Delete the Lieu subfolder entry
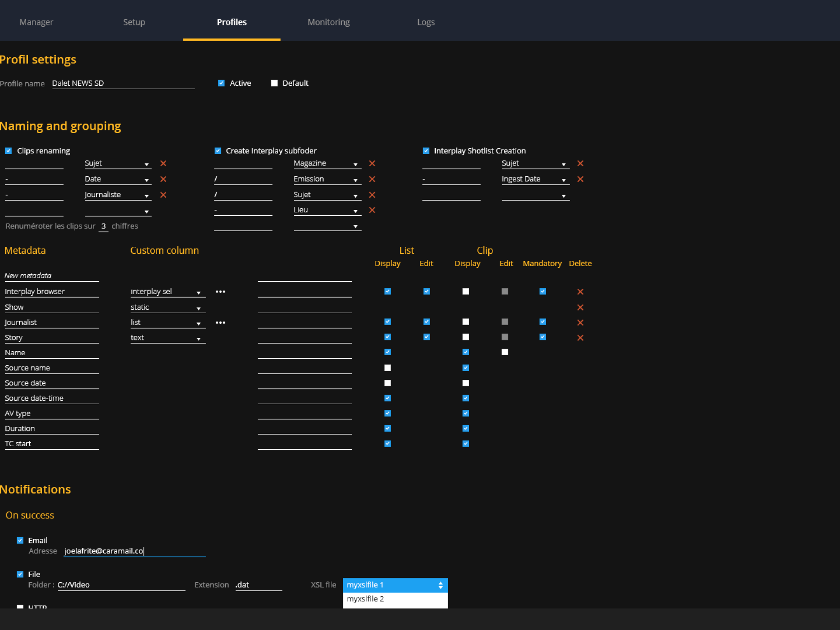This screenshot has width=840, height=630. point(372,210)
